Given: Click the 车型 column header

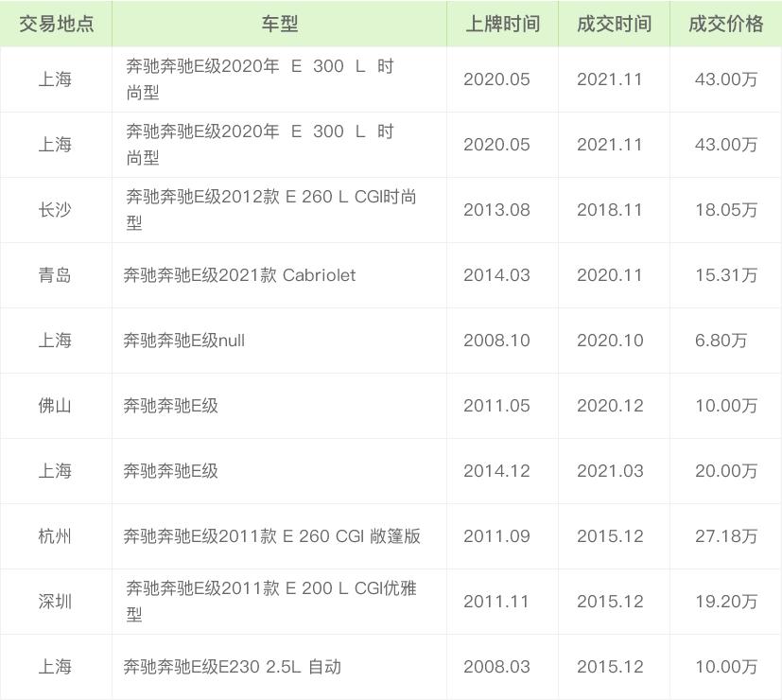Looking at the screenshot, I should point(279,24).
